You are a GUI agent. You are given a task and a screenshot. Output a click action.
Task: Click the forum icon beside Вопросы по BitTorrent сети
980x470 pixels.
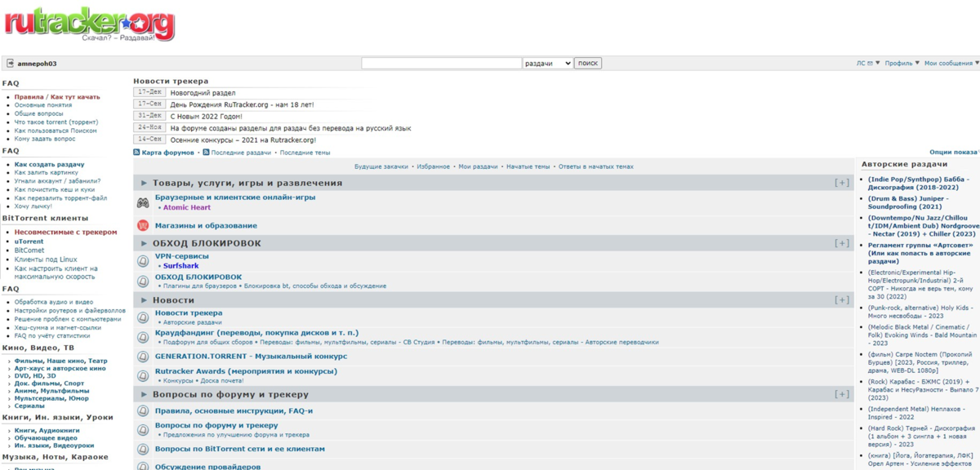click(x=143, y=449)
